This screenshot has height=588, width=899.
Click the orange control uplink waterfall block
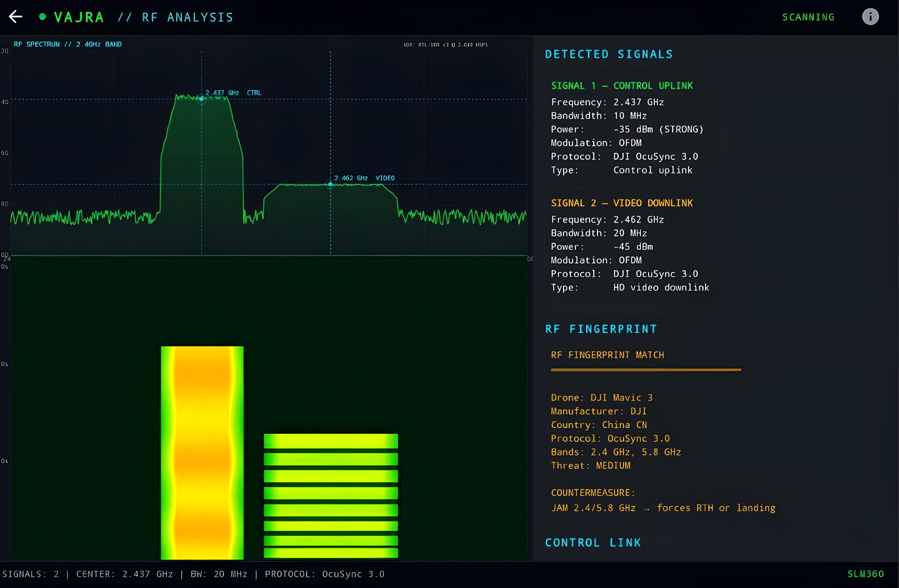click(202, 452)
